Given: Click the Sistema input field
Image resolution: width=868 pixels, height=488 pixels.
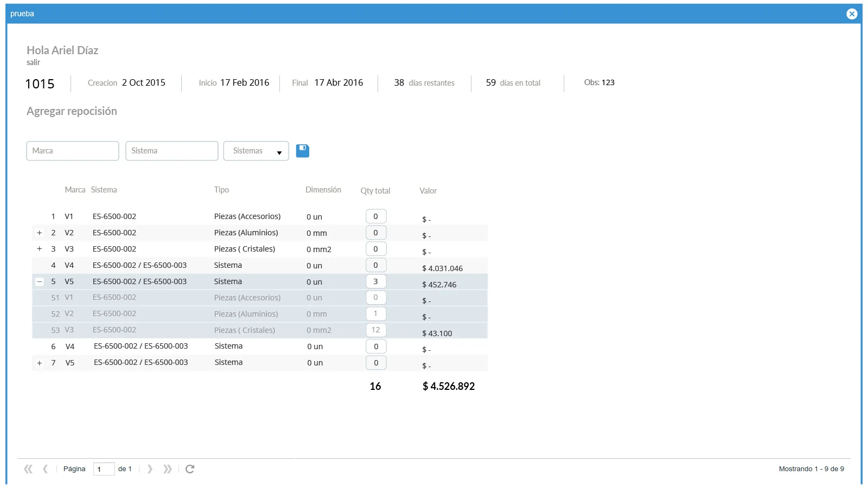Looking at the screenshot, I should [172, 151].
